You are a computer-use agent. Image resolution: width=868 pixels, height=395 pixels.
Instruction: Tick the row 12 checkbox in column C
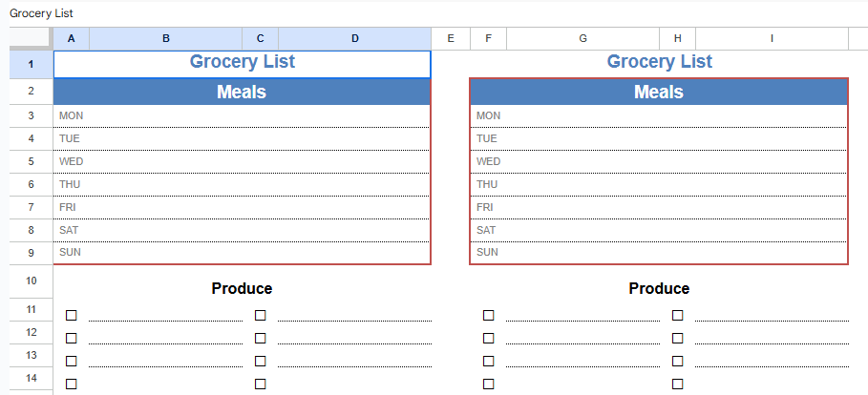(x=261, y=338)
